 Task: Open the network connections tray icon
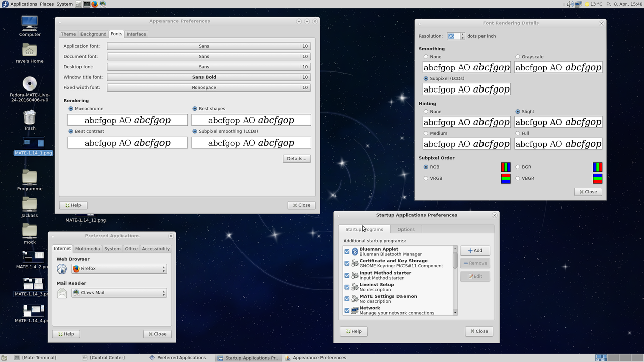578,4
